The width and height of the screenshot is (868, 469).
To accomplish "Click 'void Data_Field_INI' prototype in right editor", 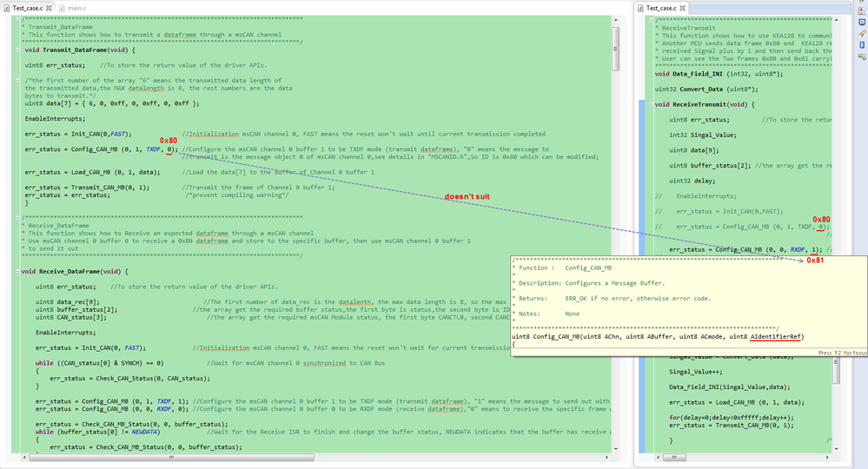I will (719, 74).
